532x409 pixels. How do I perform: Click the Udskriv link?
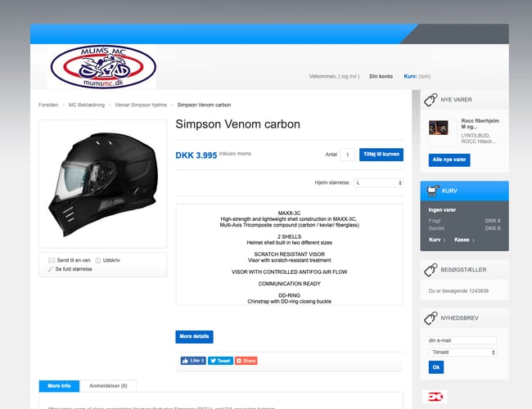[111, 260]
